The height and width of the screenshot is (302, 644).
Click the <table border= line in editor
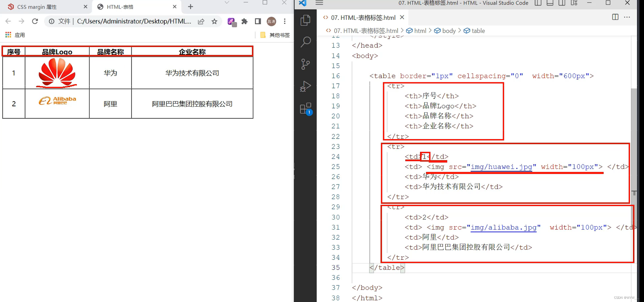(x=481, y=76)
